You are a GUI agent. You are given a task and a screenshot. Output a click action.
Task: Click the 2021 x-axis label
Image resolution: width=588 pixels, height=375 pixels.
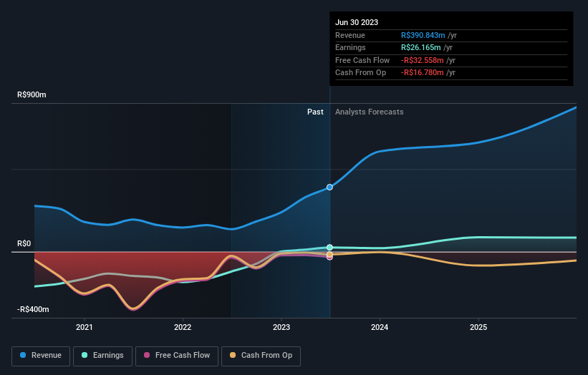85,327
